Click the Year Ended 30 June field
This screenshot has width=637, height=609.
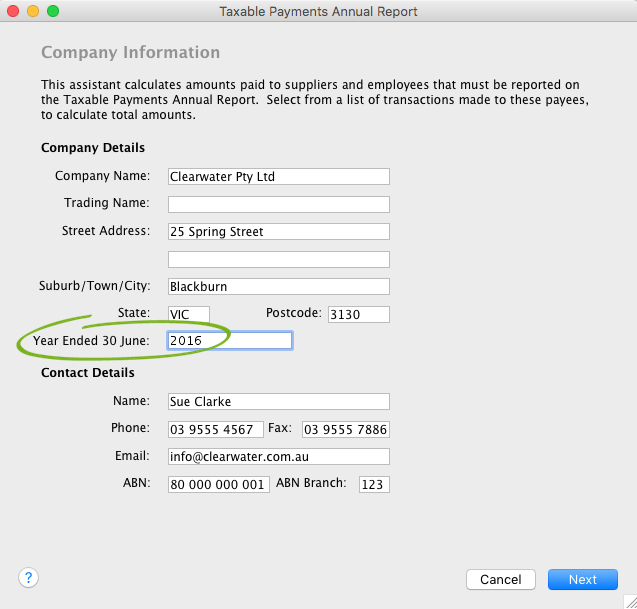pyautogui.click(x=229, y=341)
